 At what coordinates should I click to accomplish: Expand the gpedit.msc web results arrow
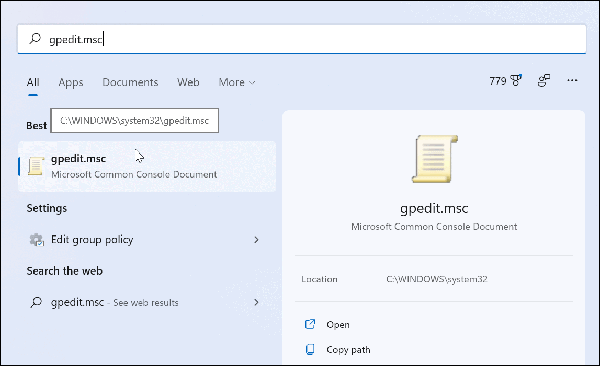256,302
